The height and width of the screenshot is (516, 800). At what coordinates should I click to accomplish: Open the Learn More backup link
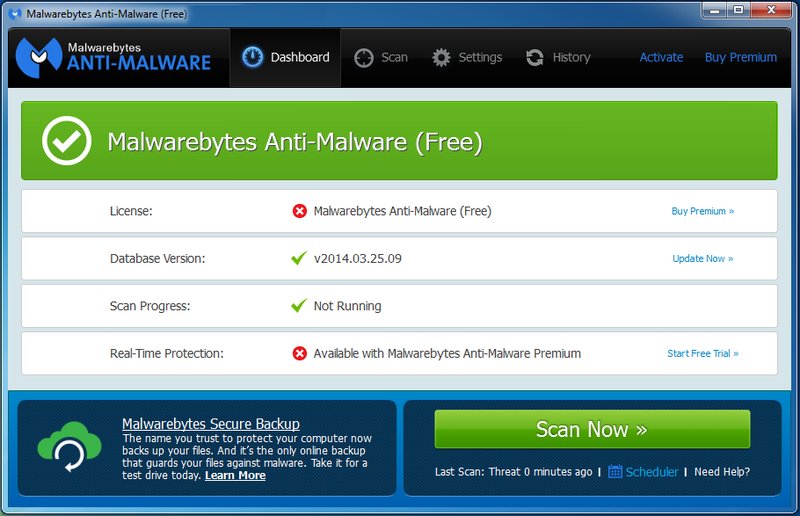(235, 476)
